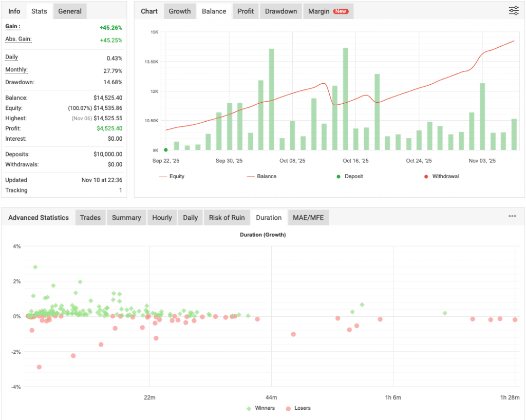
Task: Switch to the Info tab
Action: coord(14,11)
